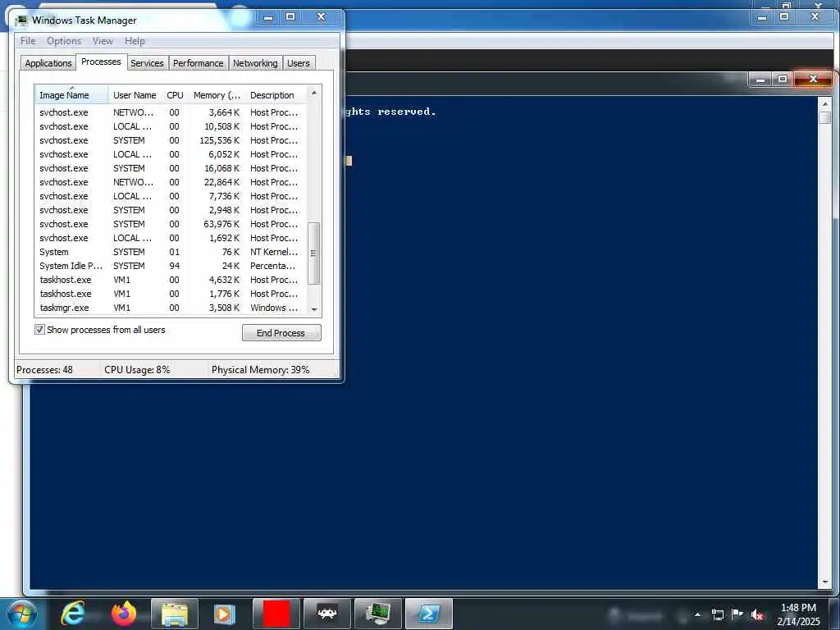
Task: Open the View menu in Task Manager
Action: tap(103, 41)
